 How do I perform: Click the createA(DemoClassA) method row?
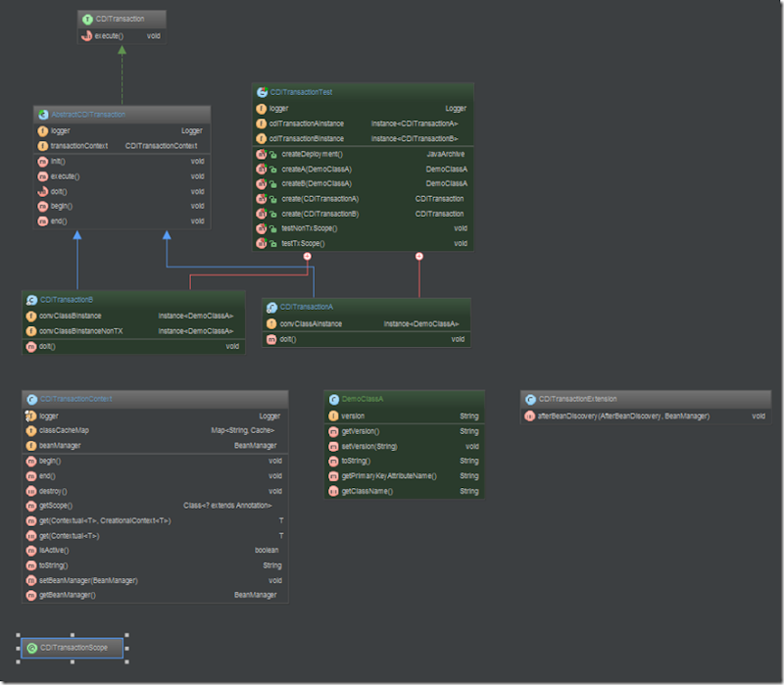(363, 169)
